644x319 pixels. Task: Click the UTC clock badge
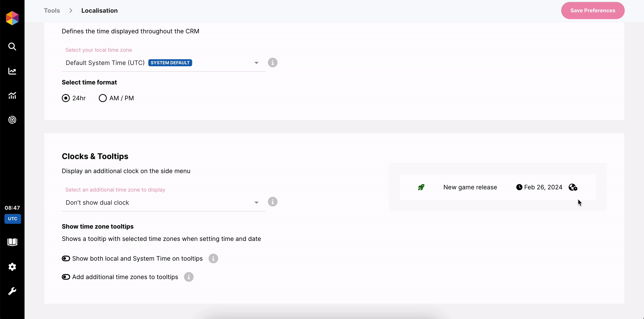click(x=12, y=219)
